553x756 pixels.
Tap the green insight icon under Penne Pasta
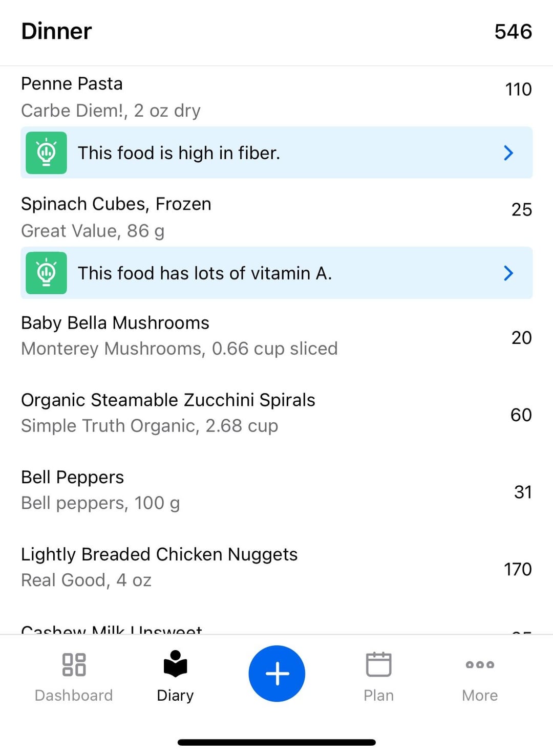click(x=46, y=153)
